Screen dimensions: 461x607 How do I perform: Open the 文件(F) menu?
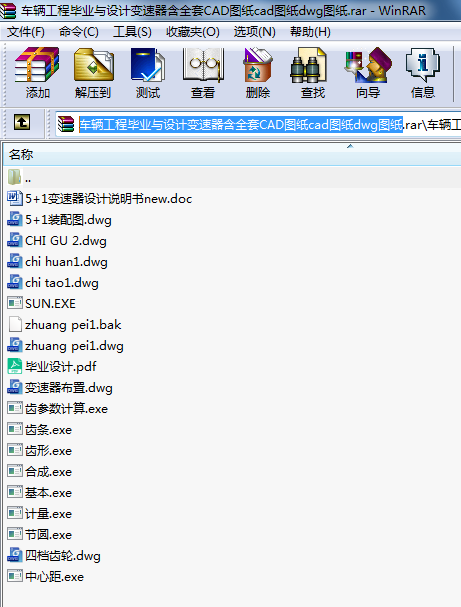(x=26, y=32)
